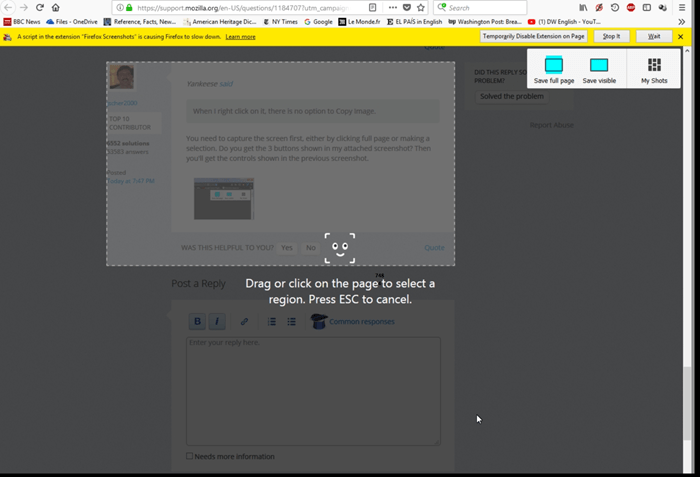The image size is (700, 477).
Task: Open the NY Times bookmark
Action: [280, 21]
